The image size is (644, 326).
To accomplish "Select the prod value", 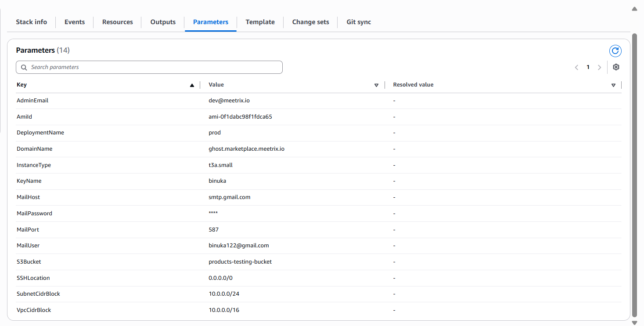I will 215,133.
